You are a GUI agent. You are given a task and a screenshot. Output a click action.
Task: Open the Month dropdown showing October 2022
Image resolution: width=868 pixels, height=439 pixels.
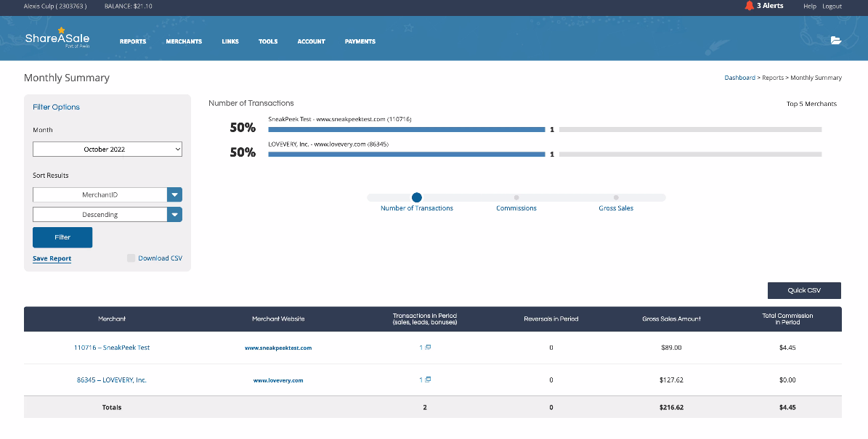point(108,149)
